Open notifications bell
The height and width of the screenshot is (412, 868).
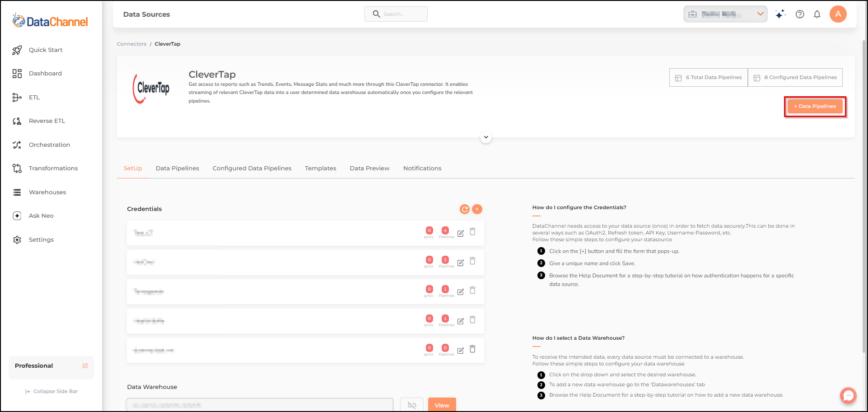point(817,14)
